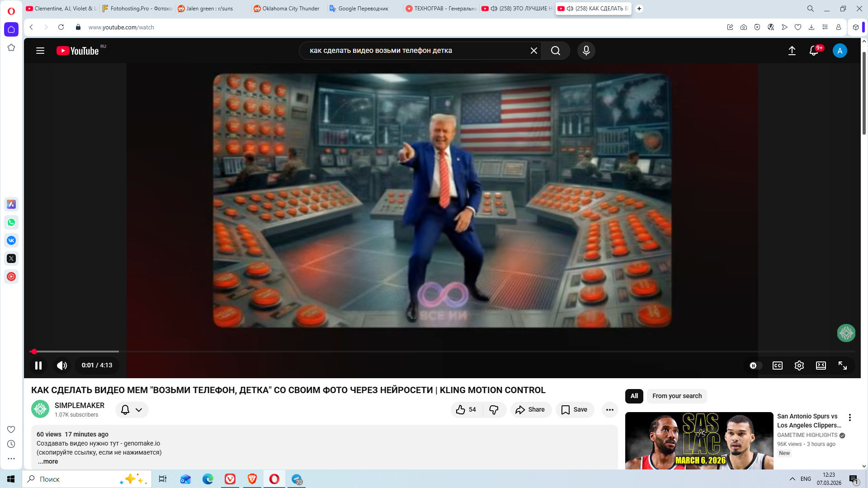
Task: Click the Share button
Action: click(x=530, y=409)
